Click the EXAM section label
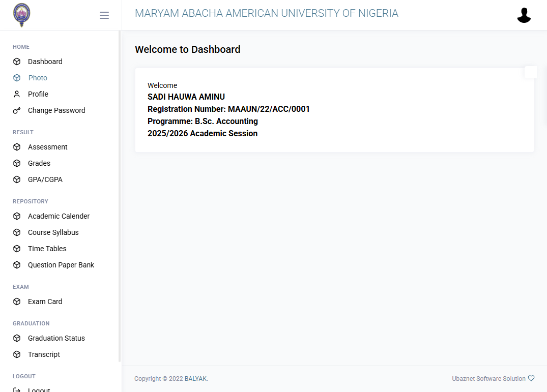Screen dimensions: 547x392 point(20,287)
